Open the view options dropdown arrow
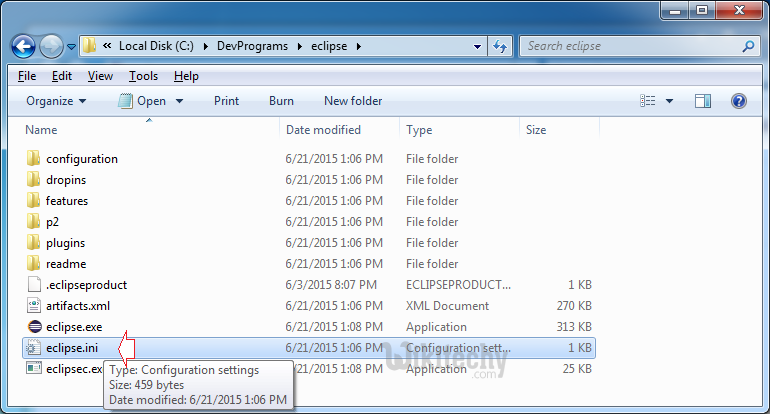Image resolution: width=770 pixels, height=414 pixels. pos(669,101)
